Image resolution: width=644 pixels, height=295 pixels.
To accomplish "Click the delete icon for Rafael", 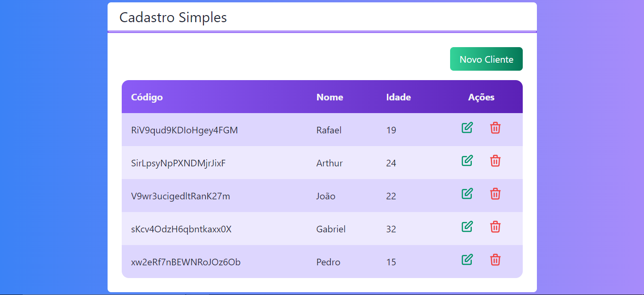I will [495, 127].
